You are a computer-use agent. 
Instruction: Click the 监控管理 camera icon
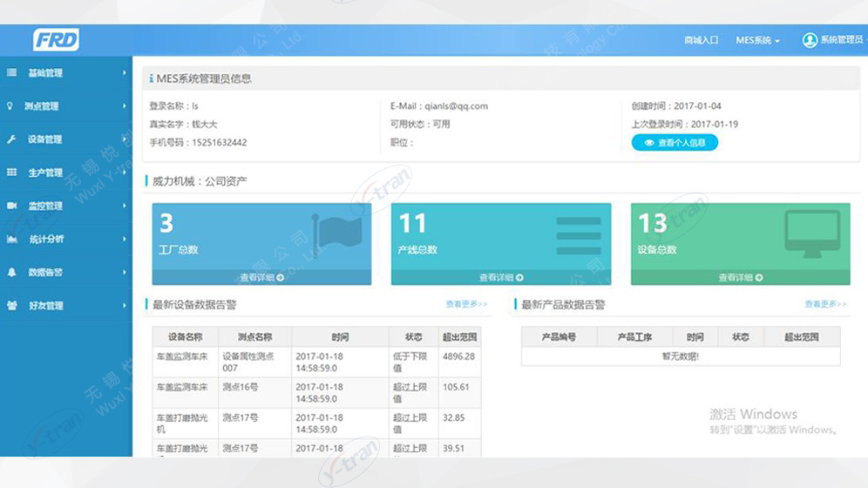[11, 206]
